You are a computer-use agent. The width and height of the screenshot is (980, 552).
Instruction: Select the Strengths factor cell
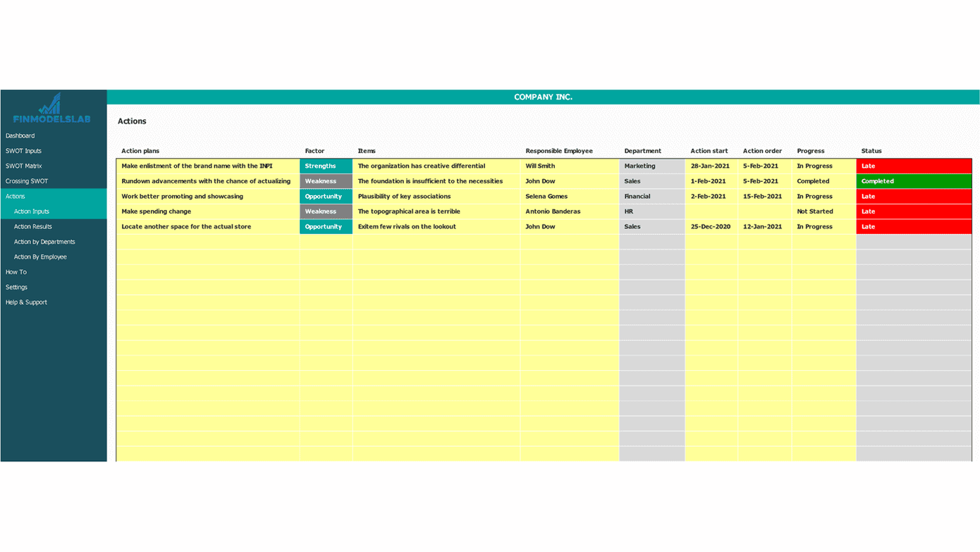[x=325, y=166]
